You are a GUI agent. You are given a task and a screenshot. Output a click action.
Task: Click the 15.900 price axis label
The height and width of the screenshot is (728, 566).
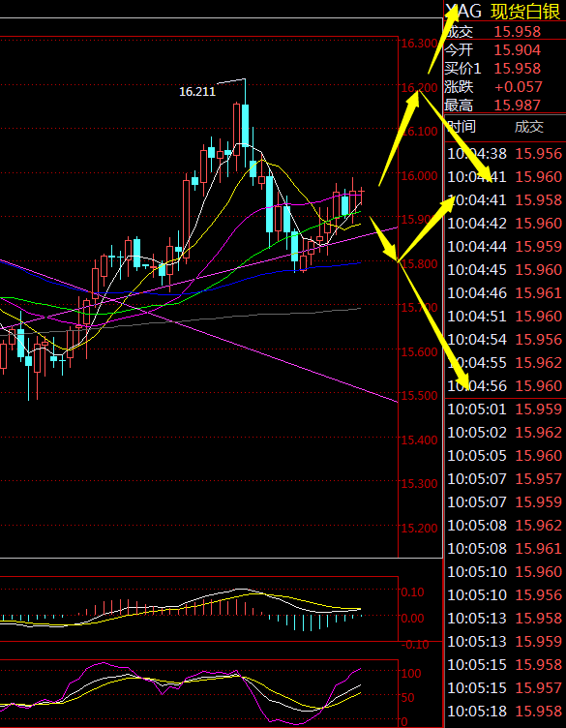(x=419, y=219)
